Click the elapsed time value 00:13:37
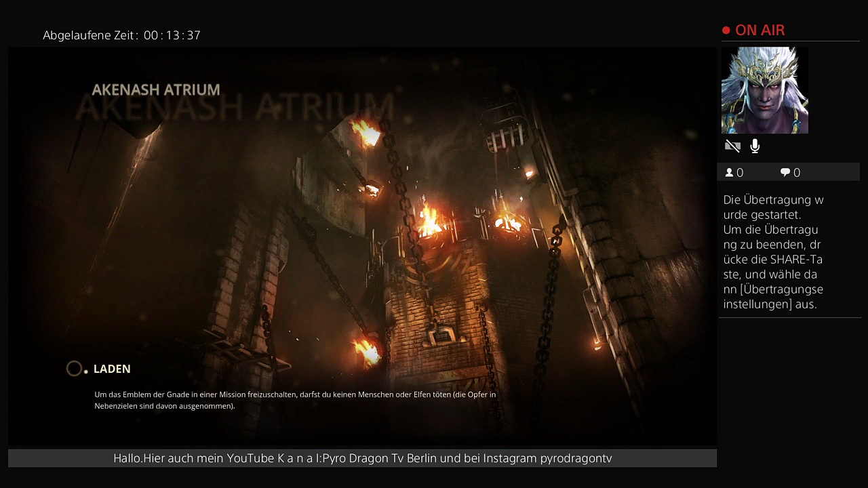Viewport: 868px width, 488px height. pyautogui.click(x=172, y=35)
